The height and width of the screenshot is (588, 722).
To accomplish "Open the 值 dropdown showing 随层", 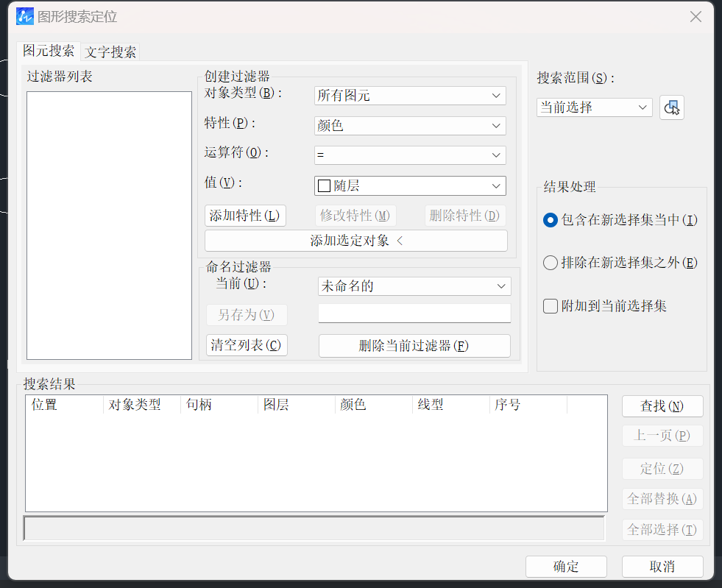I will click(x=410, y=185).
